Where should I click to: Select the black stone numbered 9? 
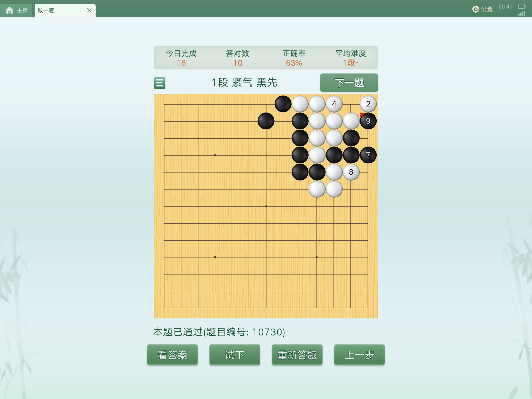(368, 121)
